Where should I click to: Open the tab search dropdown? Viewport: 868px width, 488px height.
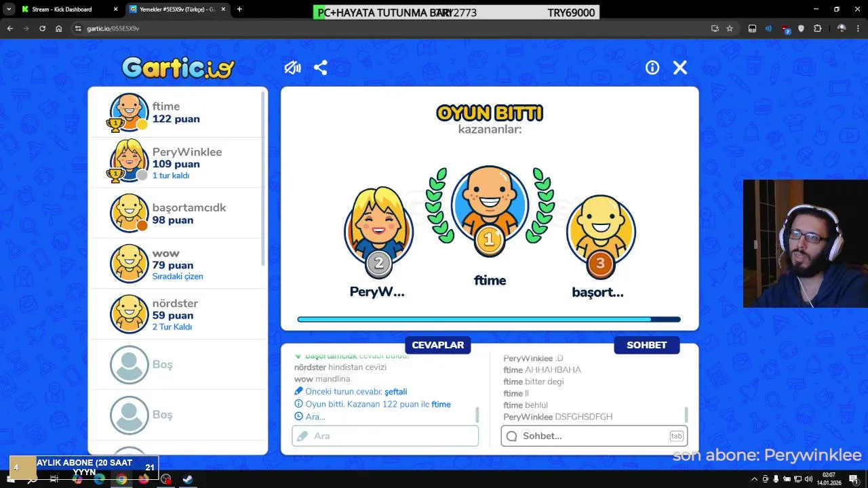(9, 9)
